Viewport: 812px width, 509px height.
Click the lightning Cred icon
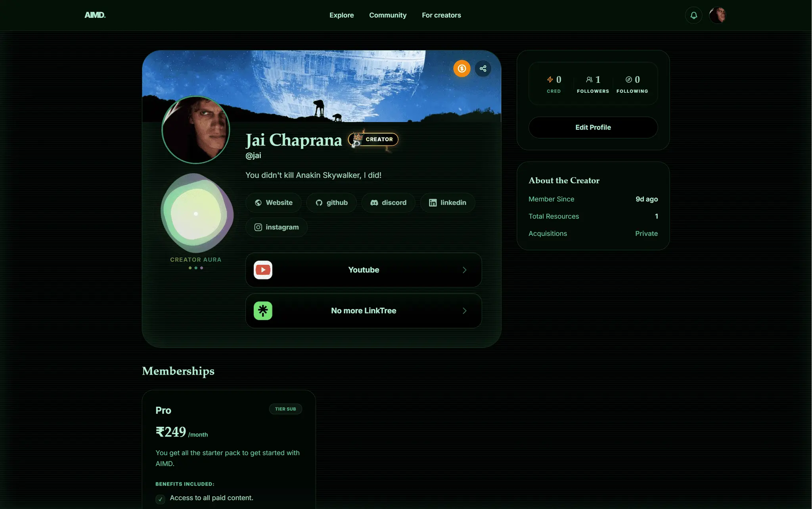coord(550,80)
